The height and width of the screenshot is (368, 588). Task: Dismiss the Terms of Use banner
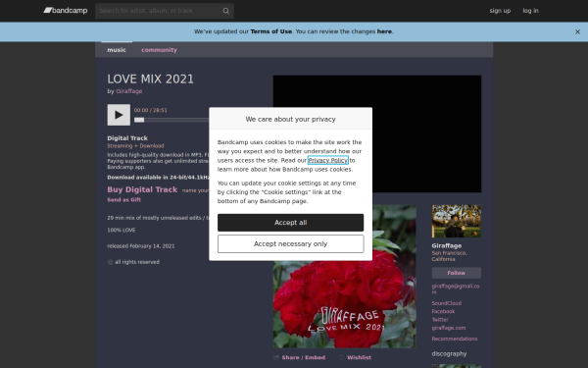577,32
